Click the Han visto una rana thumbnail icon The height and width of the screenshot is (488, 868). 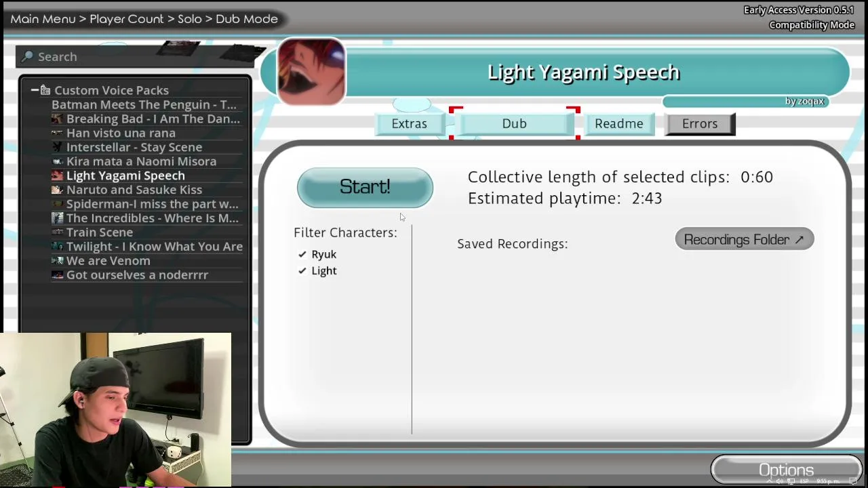pos(58,134)
